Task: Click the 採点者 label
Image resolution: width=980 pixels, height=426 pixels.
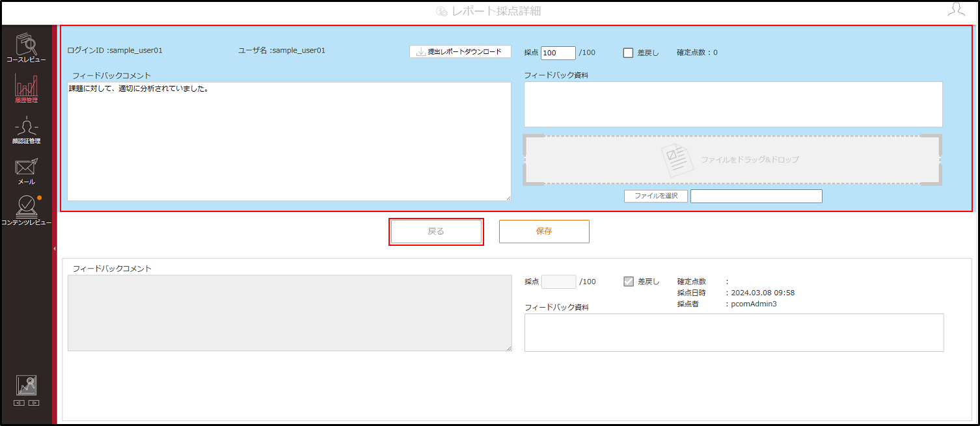Action: click(687, 304)
